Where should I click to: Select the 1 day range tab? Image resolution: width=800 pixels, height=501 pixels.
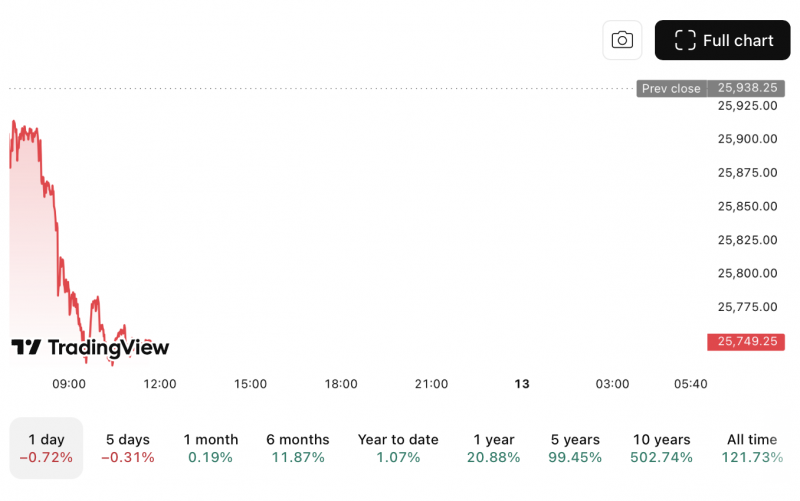(46, 448)
